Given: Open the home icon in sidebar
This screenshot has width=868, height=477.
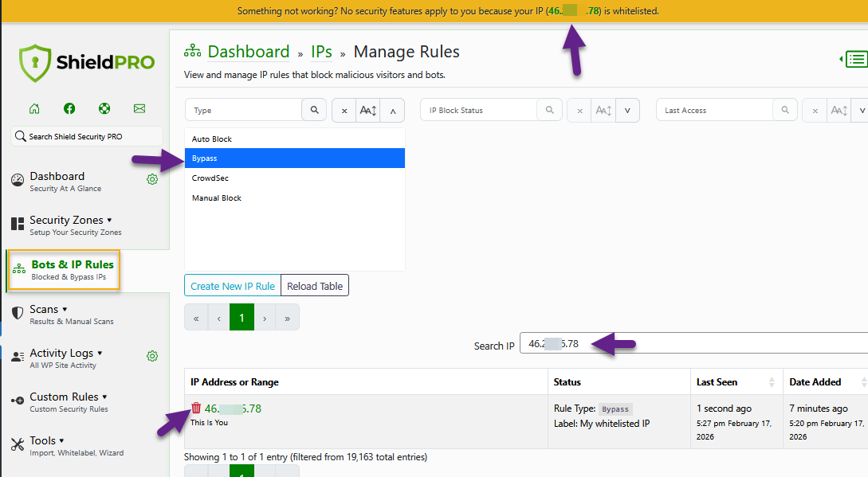Looking at the screenshot, I should coord(34,108).
